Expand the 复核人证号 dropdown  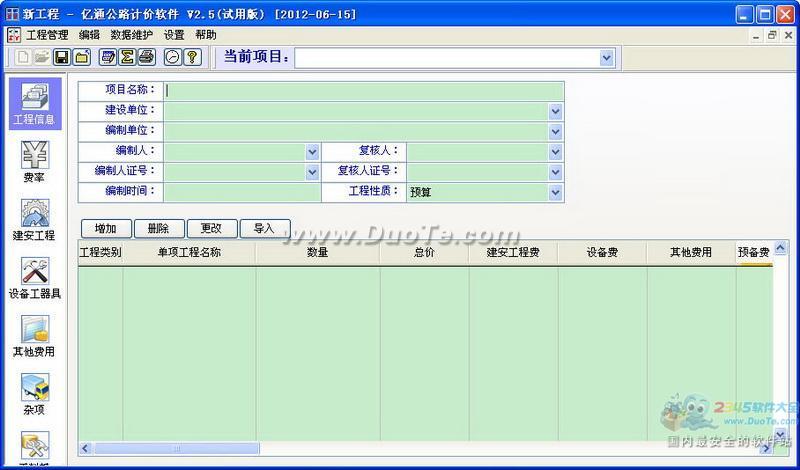[x=556, y=172]
